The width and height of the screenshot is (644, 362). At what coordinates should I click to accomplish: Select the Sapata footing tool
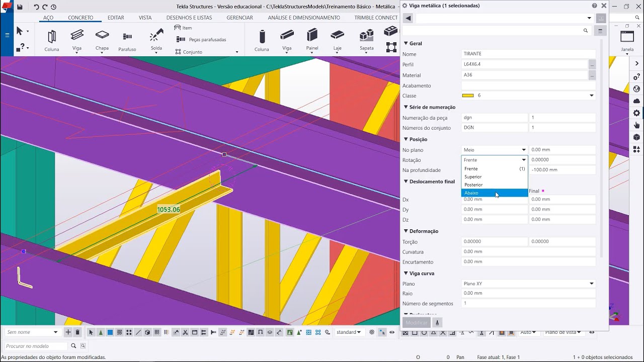coord(367,35)
